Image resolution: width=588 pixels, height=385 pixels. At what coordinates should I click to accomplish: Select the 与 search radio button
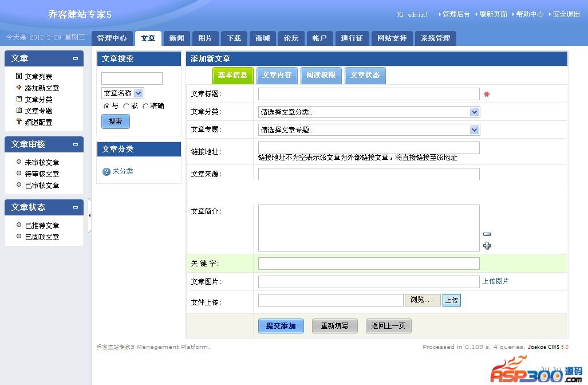pos(106,106)
